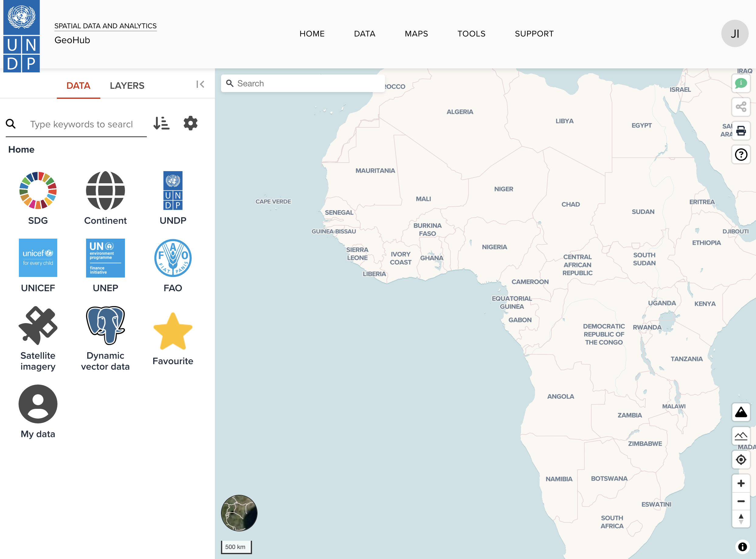
Task: Toggle terrain with filled mountain icon
Action: point(741,412)
